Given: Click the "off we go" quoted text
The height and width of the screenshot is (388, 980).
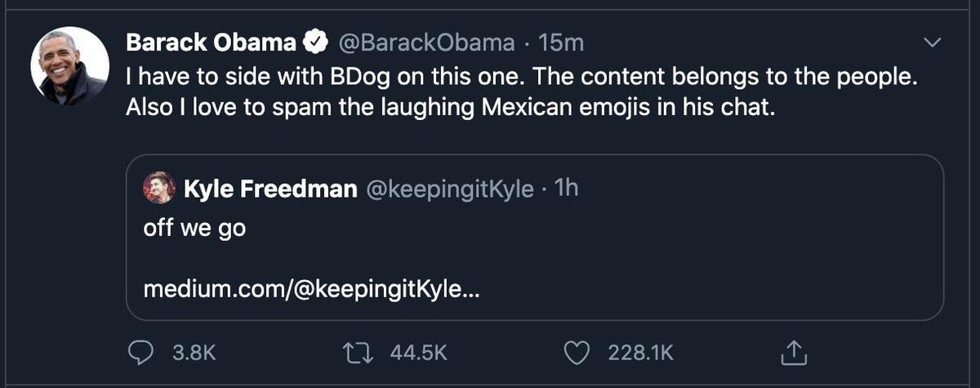Looking at the screenshot, I should pos(194,229).
